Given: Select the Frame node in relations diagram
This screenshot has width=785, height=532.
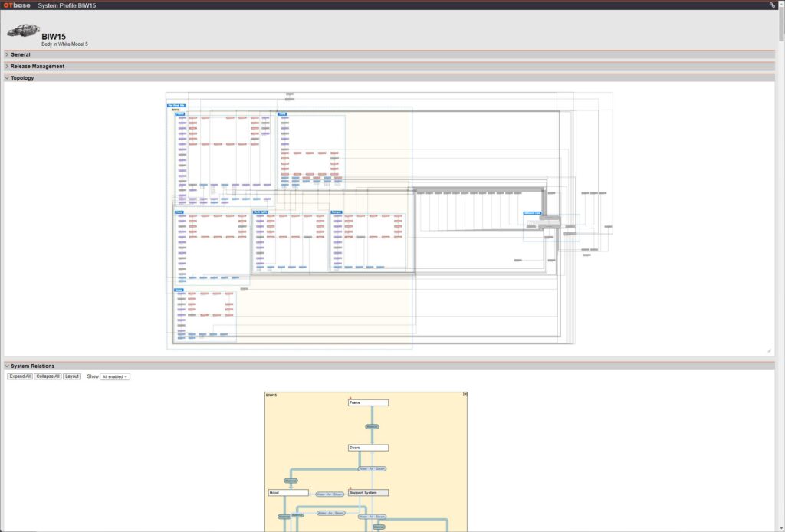Looking at the screenshot, I should [x=368, y=402].
